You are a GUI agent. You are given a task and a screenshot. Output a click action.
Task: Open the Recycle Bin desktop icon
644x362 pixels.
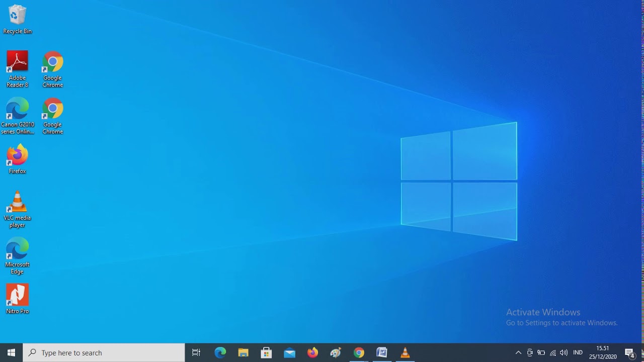pos(17,20)
